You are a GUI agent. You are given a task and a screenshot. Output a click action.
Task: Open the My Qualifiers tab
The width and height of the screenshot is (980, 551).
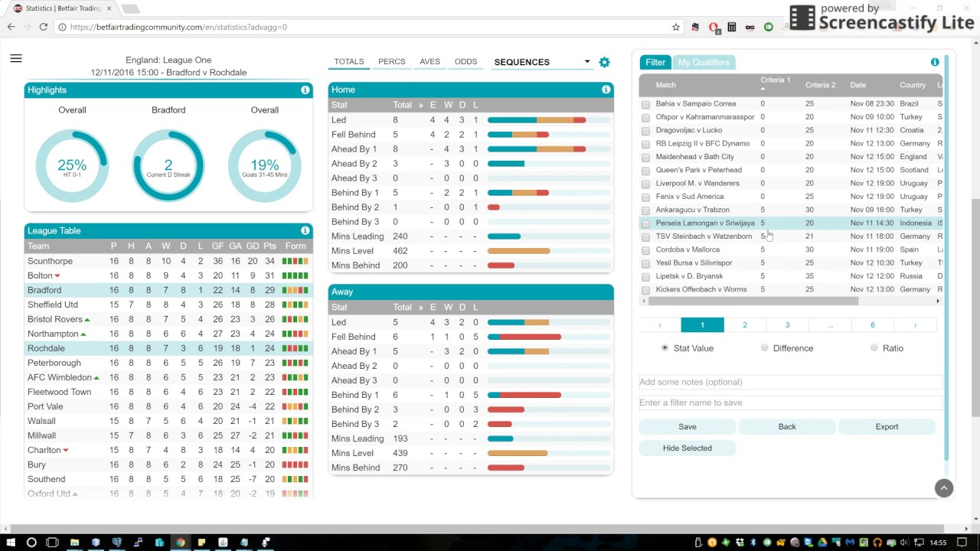coord(704,62)
